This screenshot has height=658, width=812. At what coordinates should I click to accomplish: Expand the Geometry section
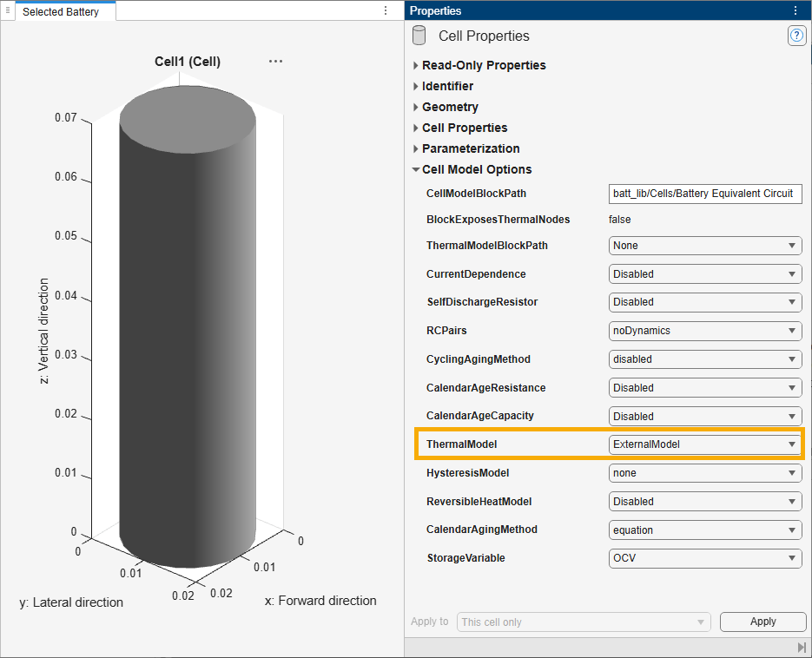click(x=415, y=107)
